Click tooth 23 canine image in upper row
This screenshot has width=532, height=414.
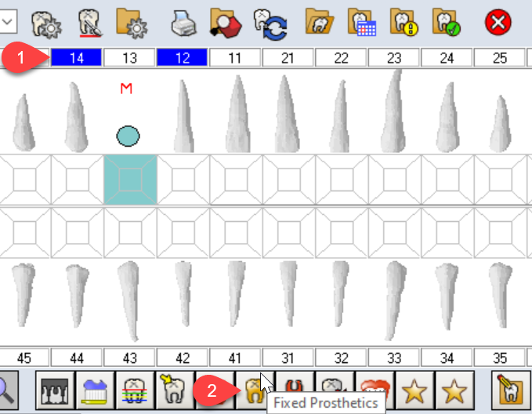point(393,111)
